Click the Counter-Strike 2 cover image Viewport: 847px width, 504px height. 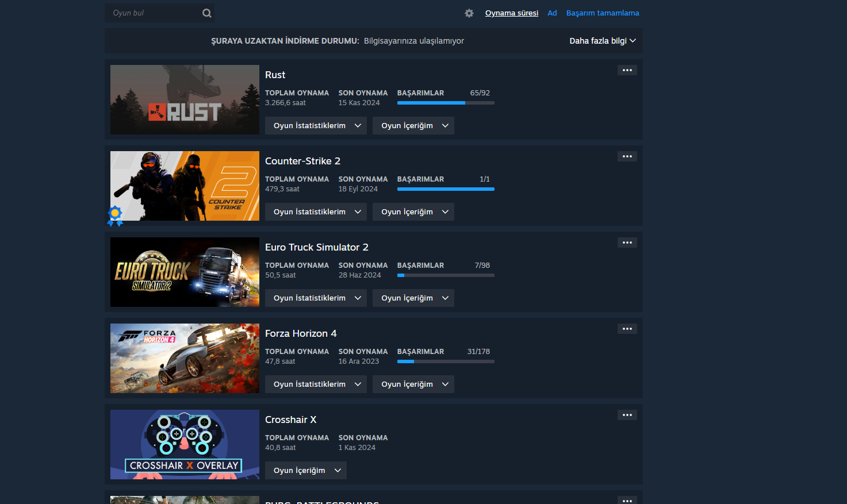click(185, 186)
